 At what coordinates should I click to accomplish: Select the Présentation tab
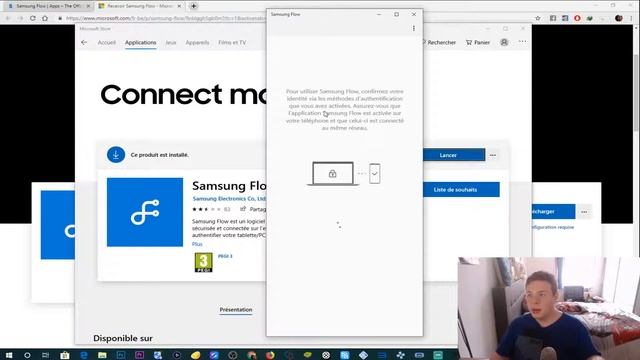[236, 310]
